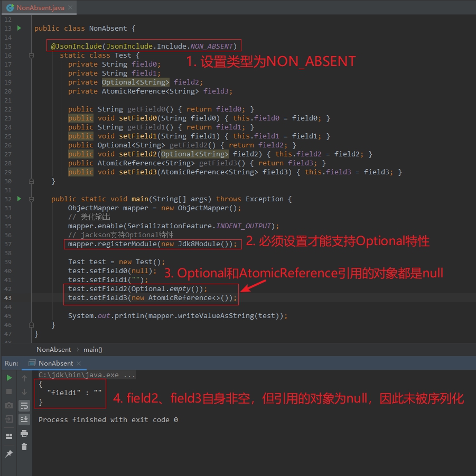This screenshot has height=476, width=476.
Task: Toggle Scroll to End of console
Action: point(24,419)
